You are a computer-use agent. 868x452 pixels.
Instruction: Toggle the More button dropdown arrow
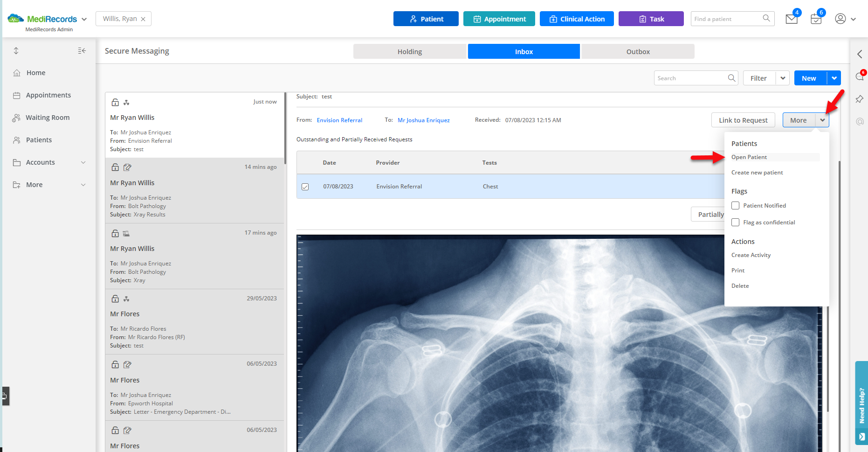(x=822, y=120)
